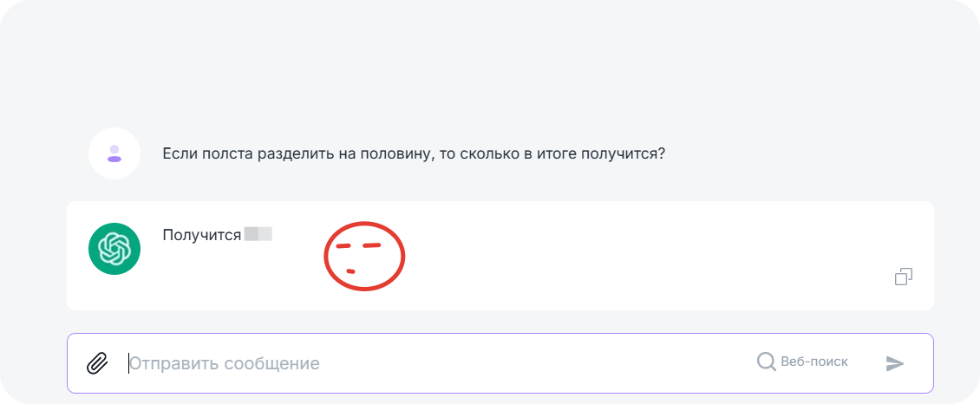Image resolution: width=980 pixels, height=404 pixels.
Task: Click the word Если starting the question
Action: pyautogui.click(x=179, y=154)
